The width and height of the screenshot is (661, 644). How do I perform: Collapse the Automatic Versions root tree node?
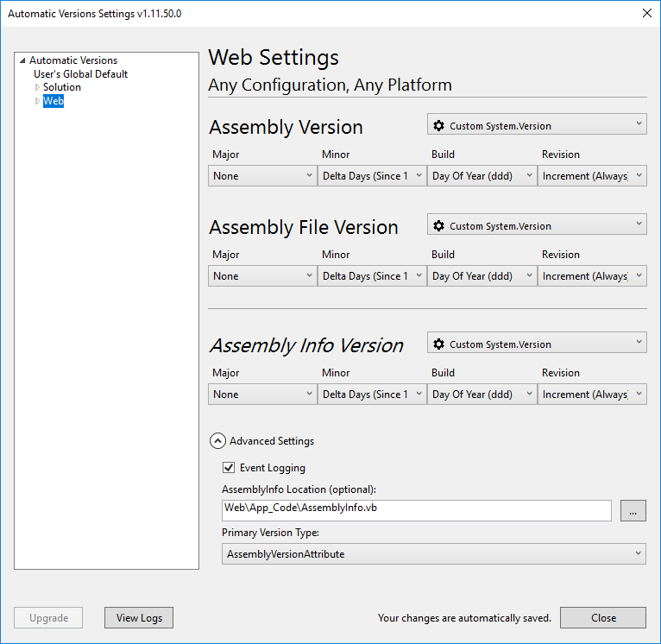click(22, 60)
